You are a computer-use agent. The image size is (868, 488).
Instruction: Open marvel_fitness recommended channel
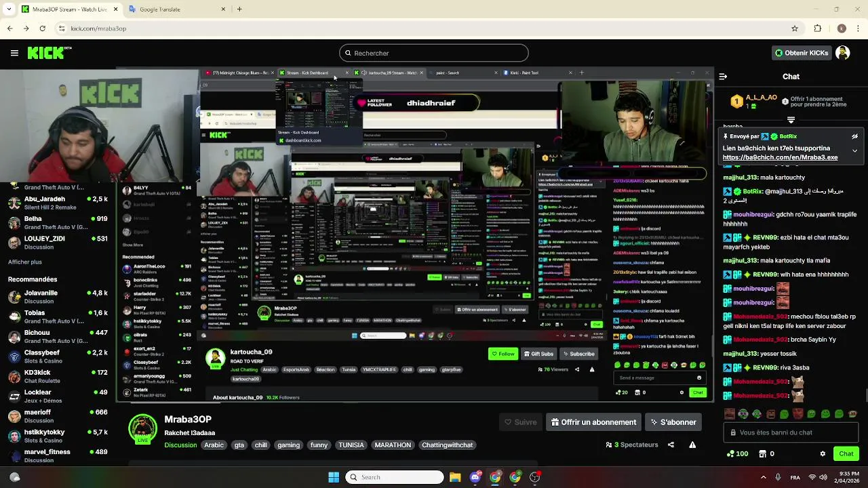point(58,455)
